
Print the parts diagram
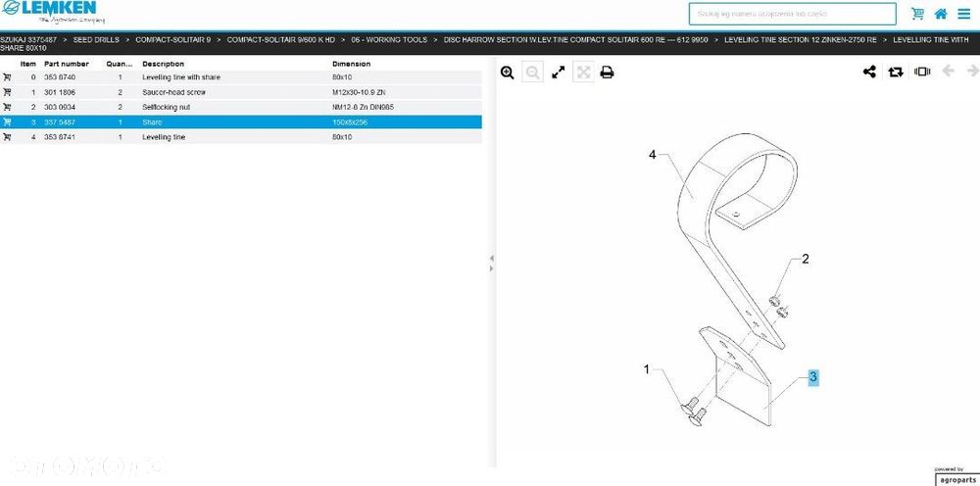pyautogui.click(x=607, y=73)
